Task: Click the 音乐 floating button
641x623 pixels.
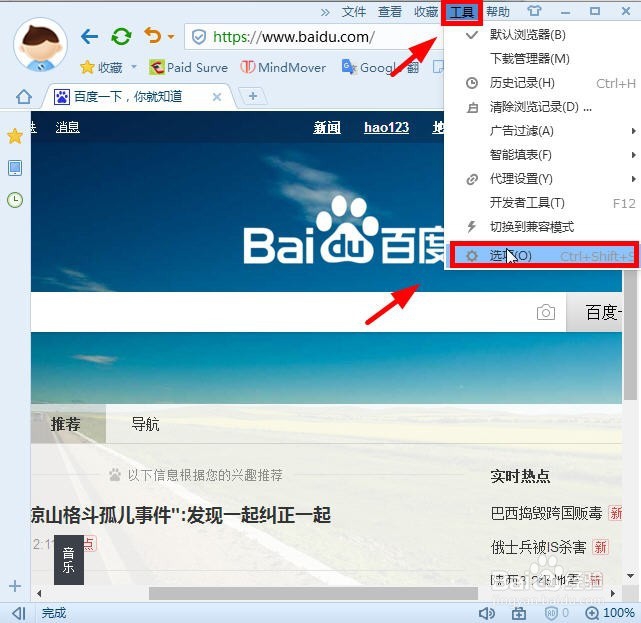Action: click(69, 560)
